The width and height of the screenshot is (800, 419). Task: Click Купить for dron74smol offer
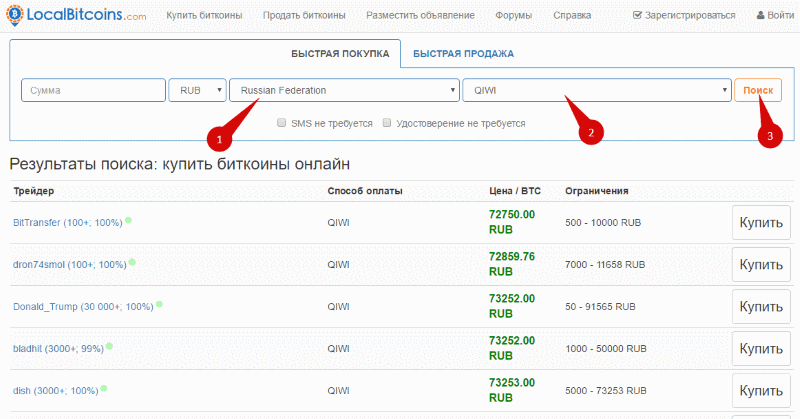[x=761, y=264]
